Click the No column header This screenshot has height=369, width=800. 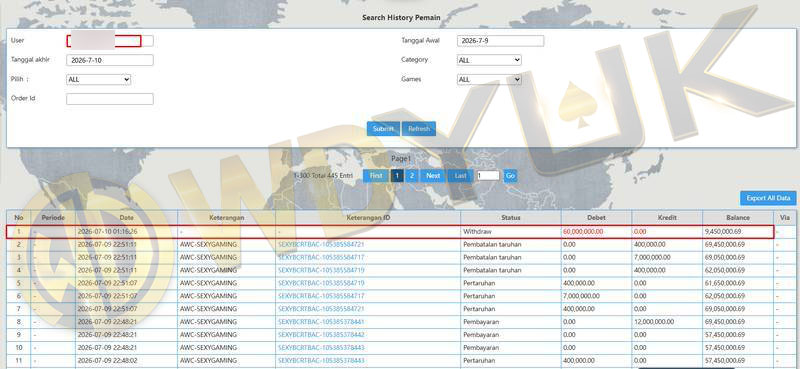point(19,217)
